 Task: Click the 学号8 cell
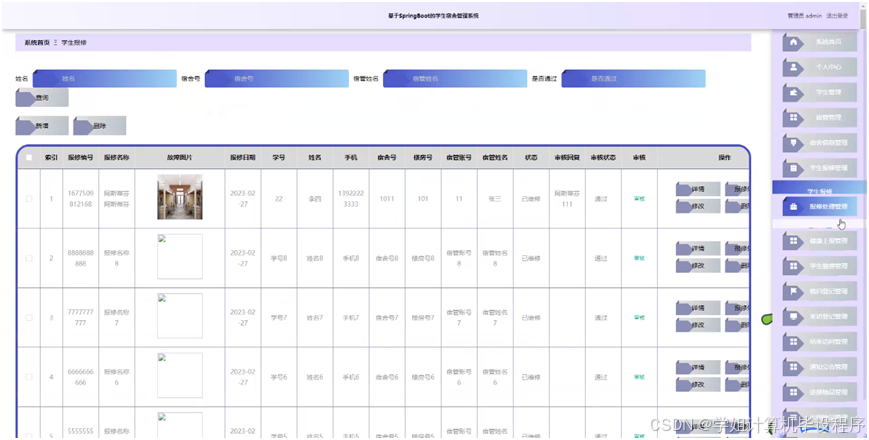[279, 258]
